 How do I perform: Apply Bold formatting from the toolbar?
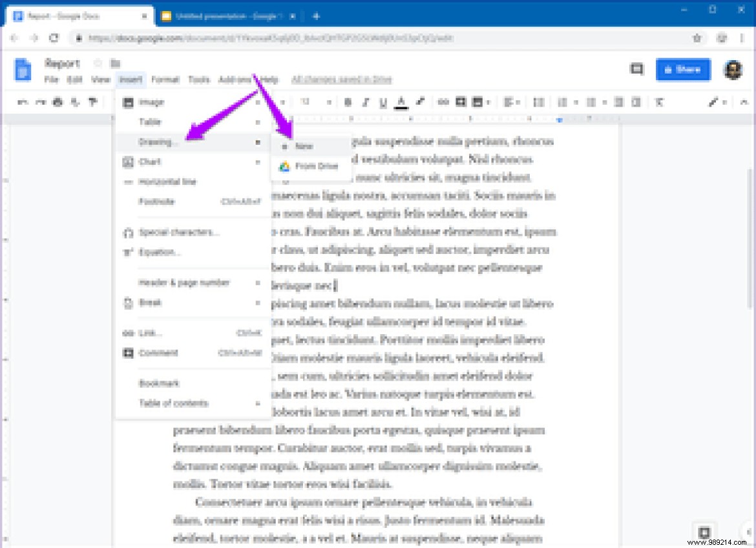[348, 102]
